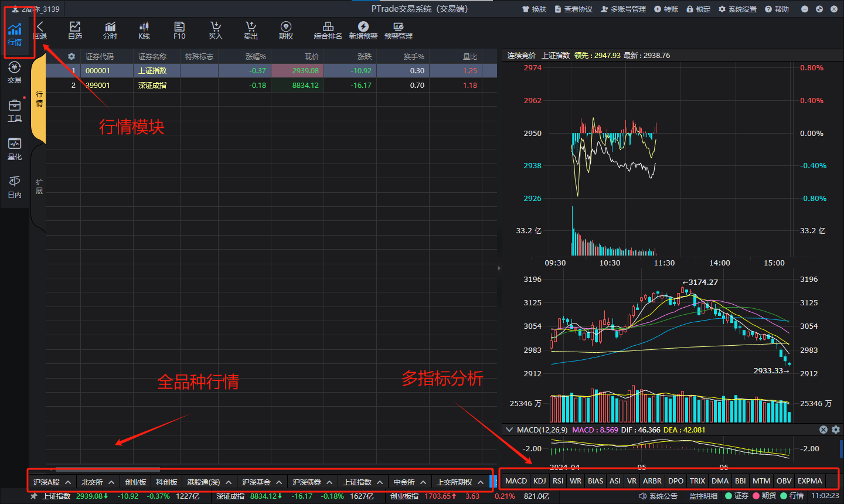Expand the 沪深A股 category arrow
Image resolution: width=844 pixels, height=504 pixels.
click(68, 482)
